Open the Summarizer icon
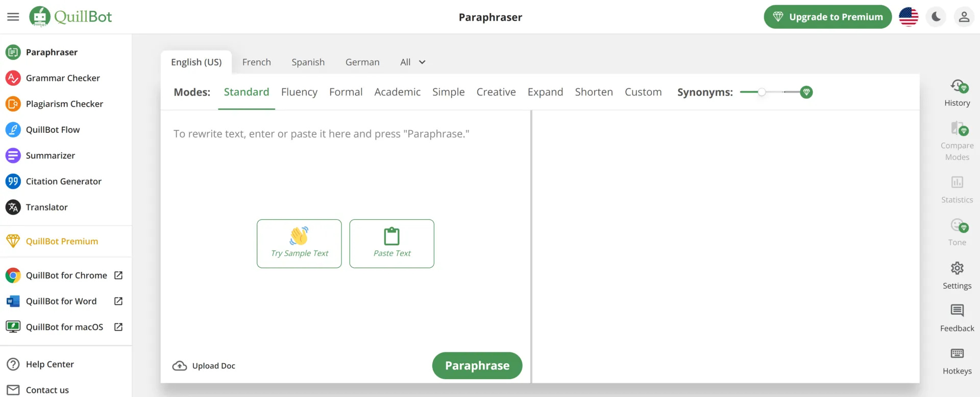This screenshot has width=980, height=397. (13, 155)
